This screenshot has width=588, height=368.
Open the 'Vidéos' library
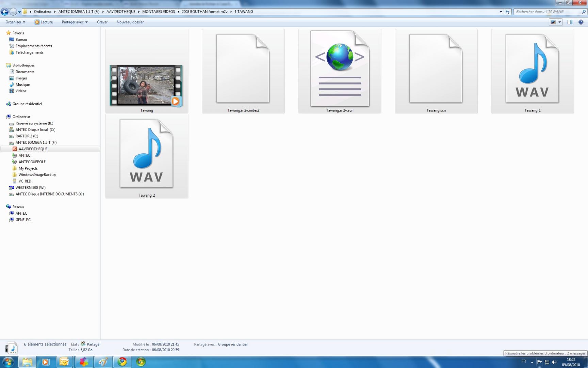coord(21,91)
